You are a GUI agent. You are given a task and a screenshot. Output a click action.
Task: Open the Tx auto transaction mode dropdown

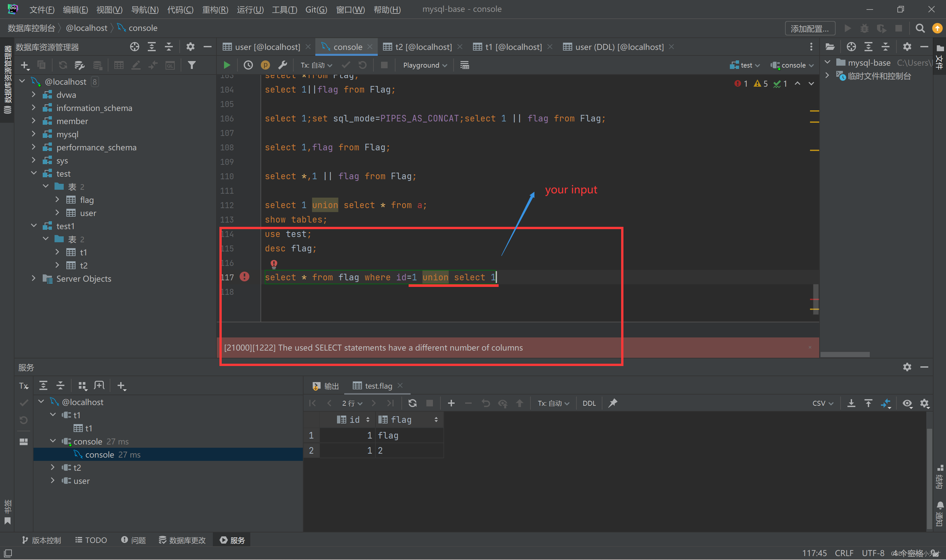tap(316, 65)
